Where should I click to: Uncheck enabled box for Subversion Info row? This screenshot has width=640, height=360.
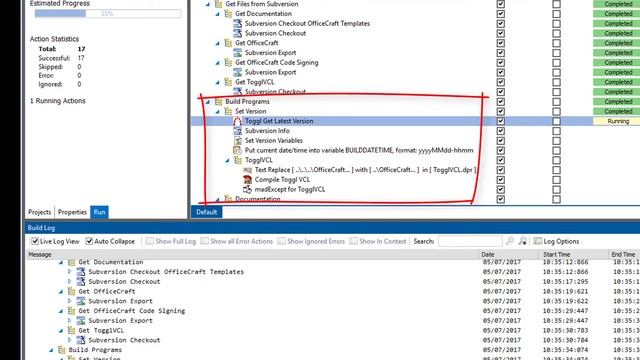pyautogui.click(x=501, y=131)
